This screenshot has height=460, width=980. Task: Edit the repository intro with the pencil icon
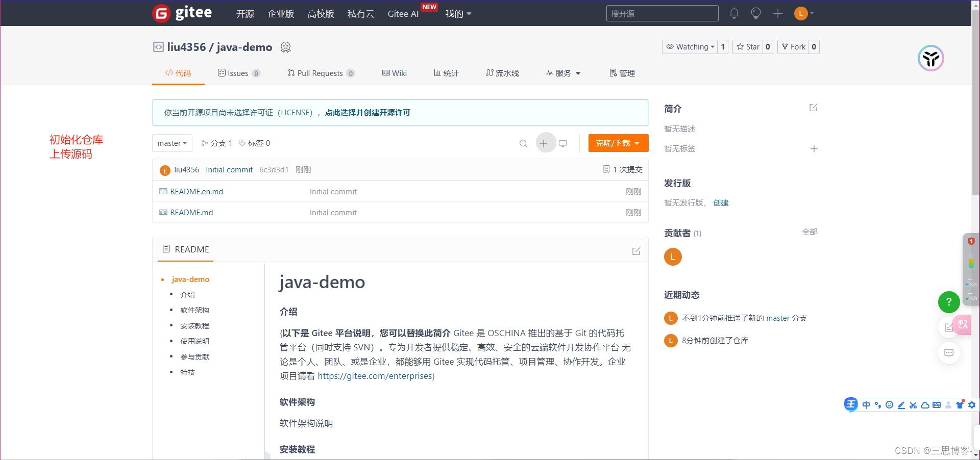814,108
